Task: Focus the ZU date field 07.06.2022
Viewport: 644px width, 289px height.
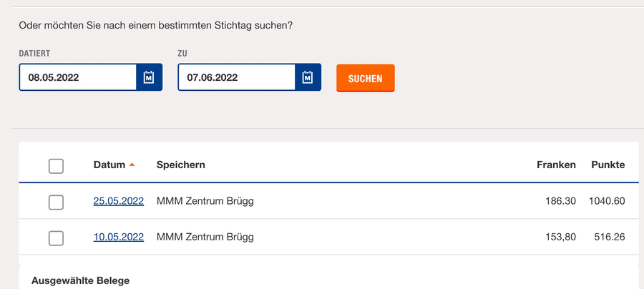Action: click(237, 77)
